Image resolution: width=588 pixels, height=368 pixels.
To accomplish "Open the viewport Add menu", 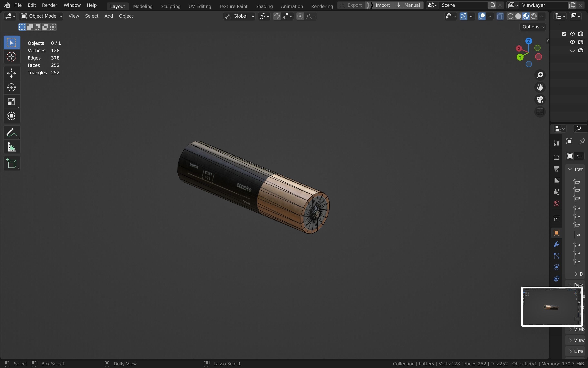I will point(109,16).
